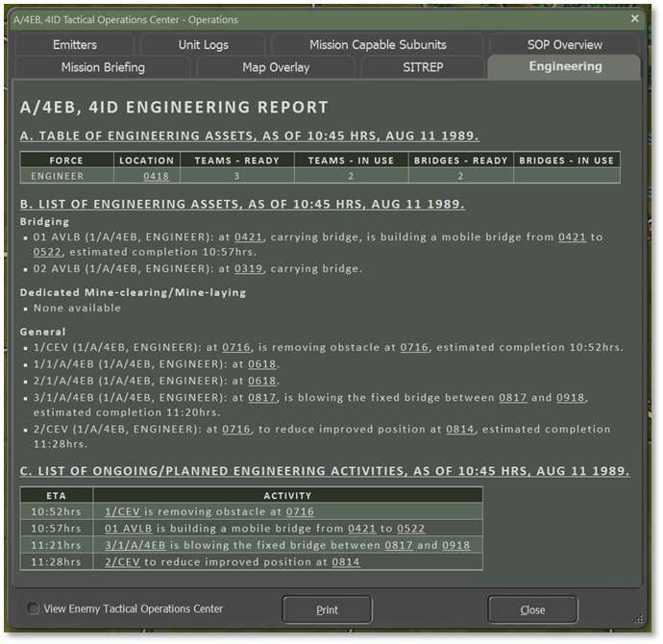The width and height of the screenshot is (663, 644).
Task: Open the SITREP tab
Action: (x=423, y=67)
